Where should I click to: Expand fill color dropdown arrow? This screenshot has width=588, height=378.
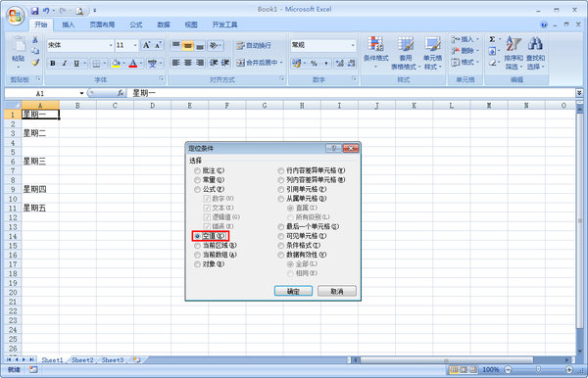(123, 64)
